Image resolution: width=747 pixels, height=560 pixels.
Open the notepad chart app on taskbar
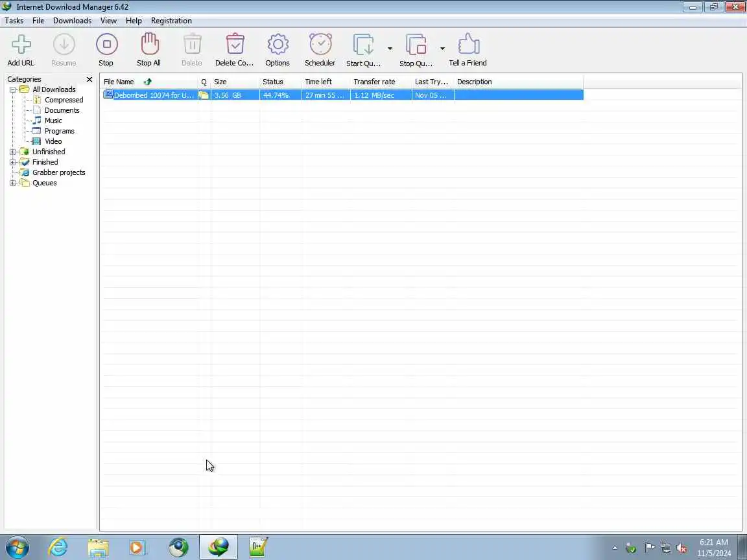coord(258,547)
